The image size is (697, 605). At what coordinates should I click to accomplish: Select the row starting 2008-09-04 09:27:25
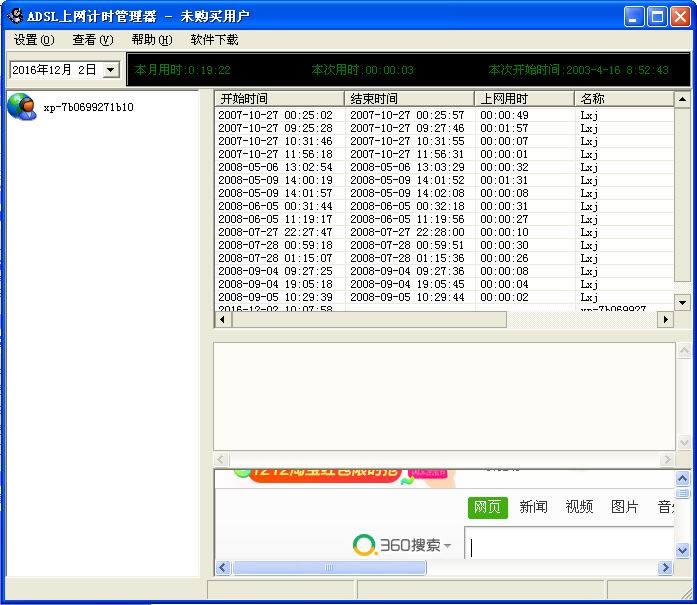click(x=444, y=271)
